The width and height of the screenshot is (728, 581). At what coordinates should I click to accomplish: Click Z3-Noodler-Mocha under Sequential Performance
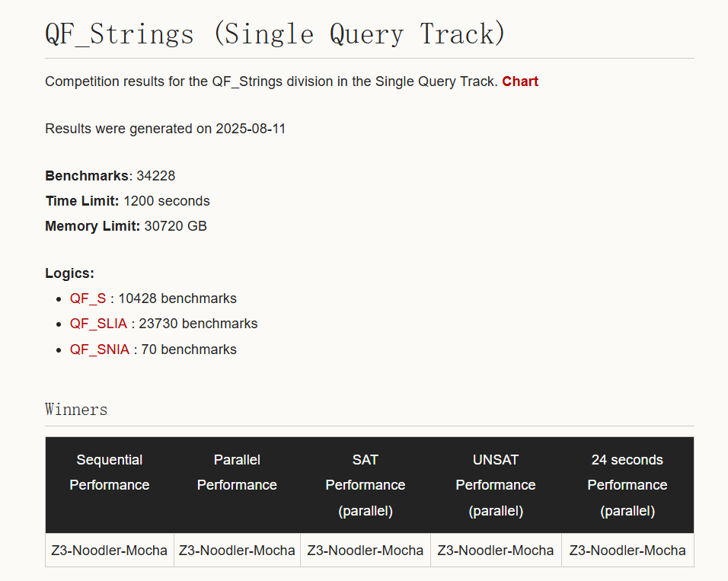click(x=110, y=550)
